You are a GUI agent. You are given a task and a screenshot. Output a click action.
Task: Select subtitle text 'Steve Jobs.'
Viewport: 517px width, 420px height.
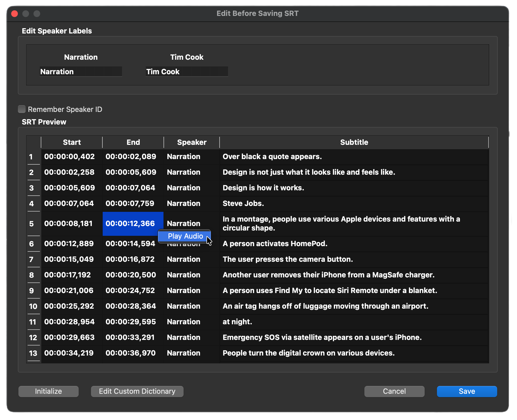[243, 203]
